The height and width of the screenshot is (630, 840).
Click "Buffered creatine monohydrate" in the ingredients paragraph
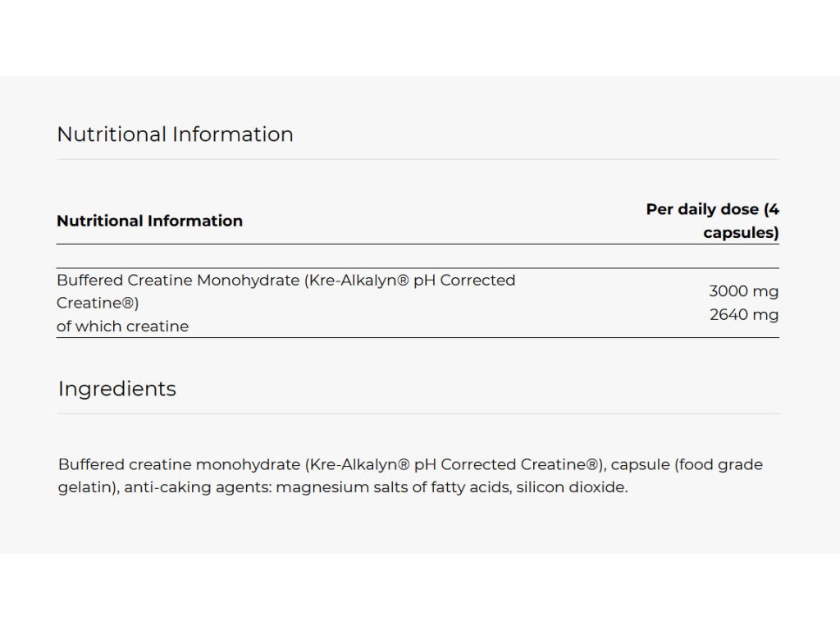point(177,464)
